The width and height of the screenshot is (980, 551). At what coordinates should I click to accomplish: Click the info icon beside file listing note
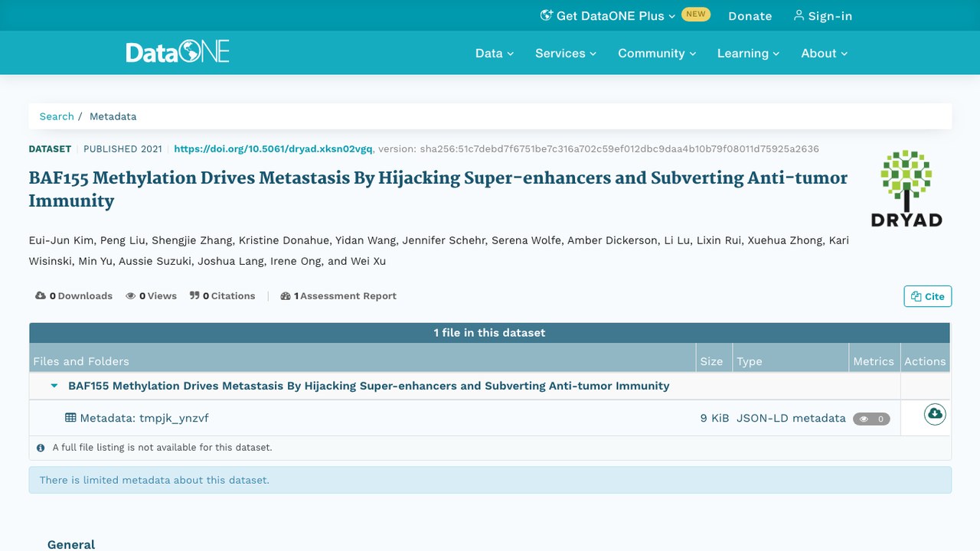(41, 448)
